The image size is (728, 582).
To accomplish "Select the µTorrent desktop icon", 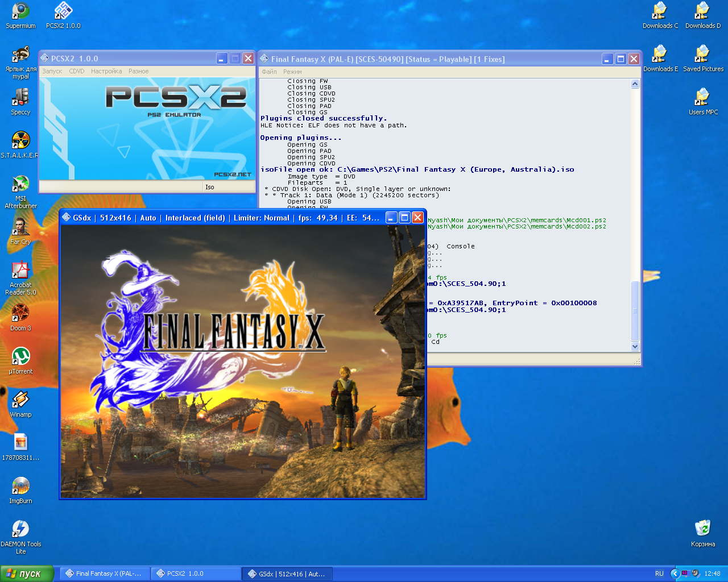I will click(x=20, y=361).
